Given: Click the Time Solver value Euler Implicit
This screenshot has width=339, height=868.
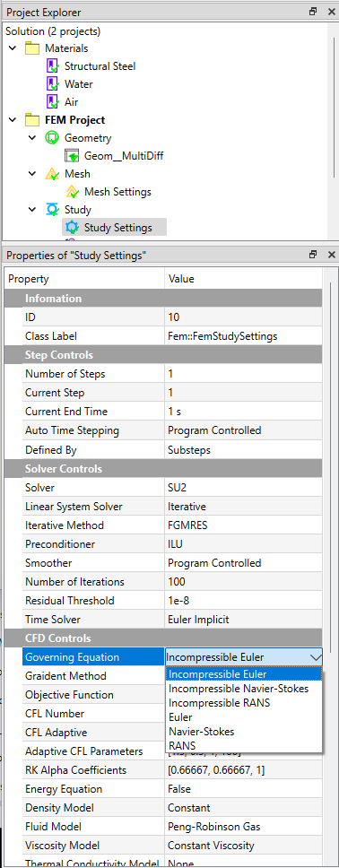Looking at the screenshot, I should (x=244, y=620).
